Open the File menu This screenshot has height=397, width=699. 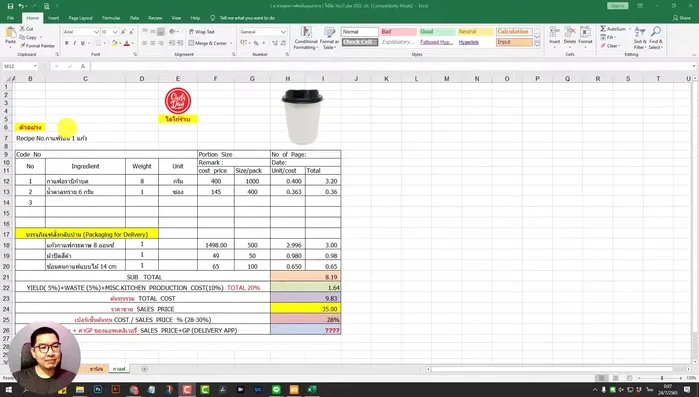tap(10, 18)
